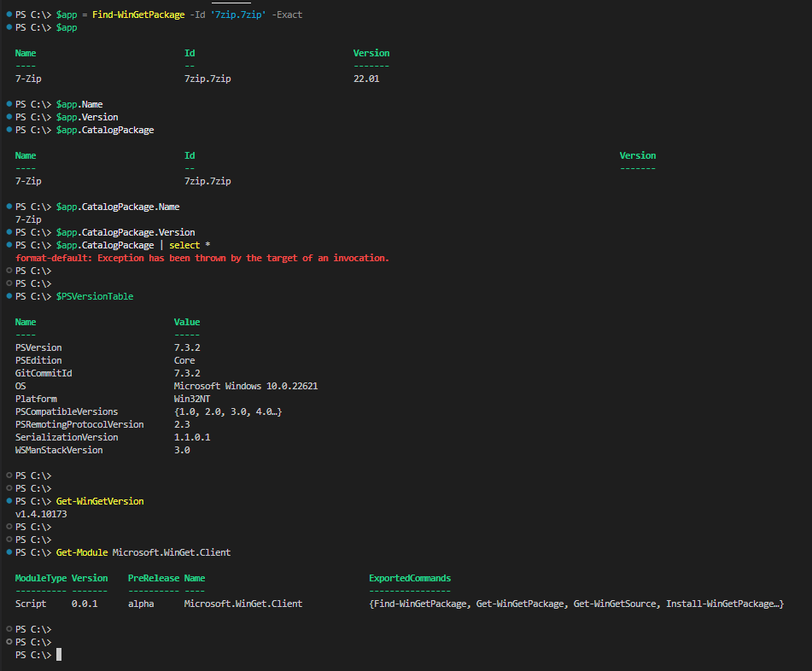Click the Value column header
The width and height of the screenshot is (812, 671).
187,322
